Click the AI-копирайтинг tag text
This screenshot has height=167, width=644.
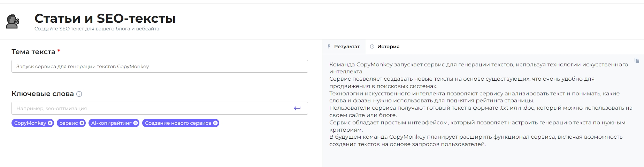point(111,123)
